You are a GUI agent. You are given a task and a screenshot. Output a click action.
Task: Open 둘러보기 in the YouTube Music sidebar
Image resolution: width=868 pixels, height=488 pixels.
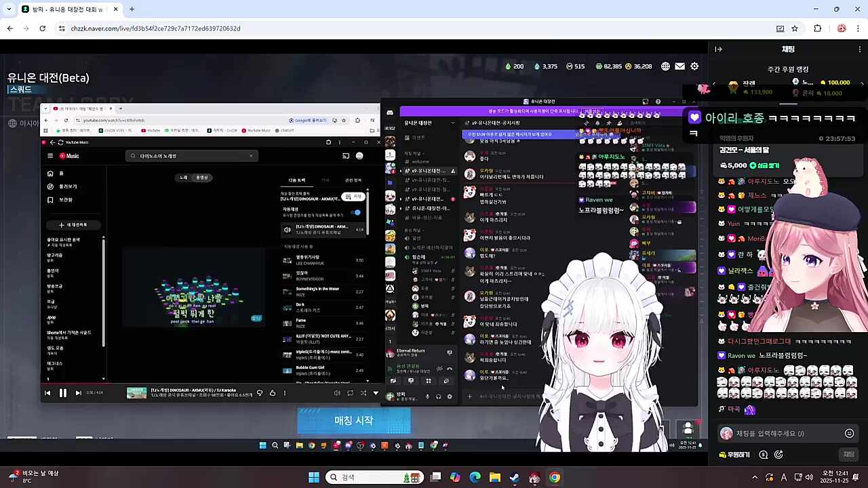(x=62, y=186)
